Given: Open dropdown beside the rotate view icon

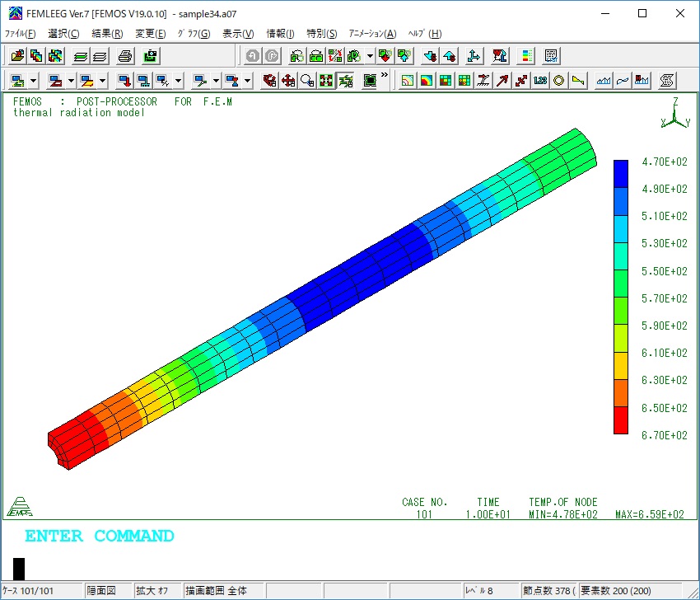Looking at the screenshot, I should point(370,56).
